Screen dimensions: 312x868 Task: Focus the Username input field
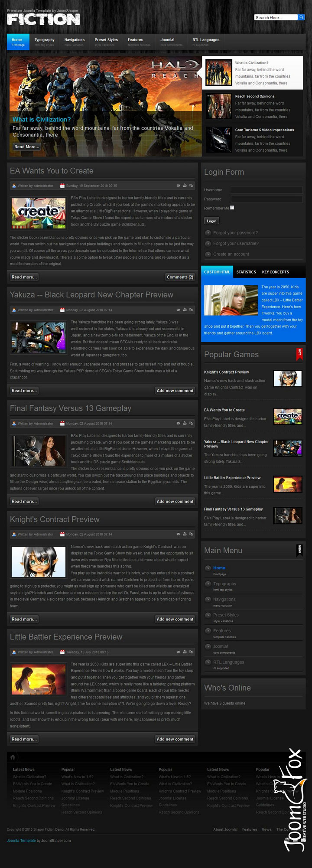pyautogui.click(x=266, y=190)
